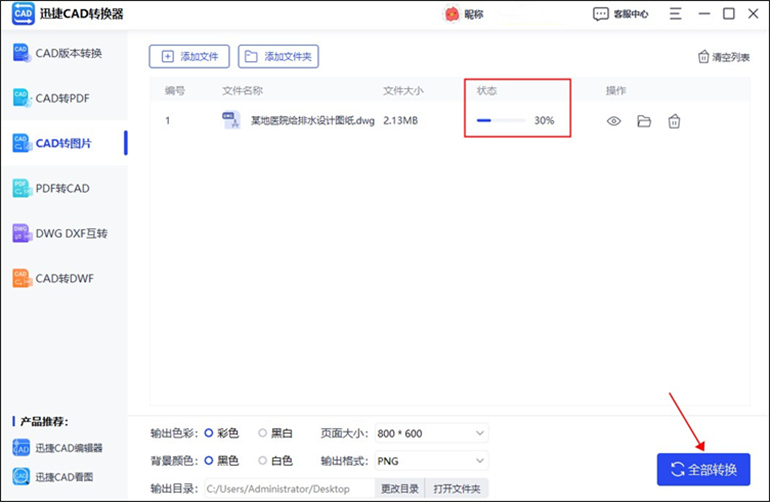Click the 文件大小 column header
Screen dimensions: 770x502
point(403,90)
